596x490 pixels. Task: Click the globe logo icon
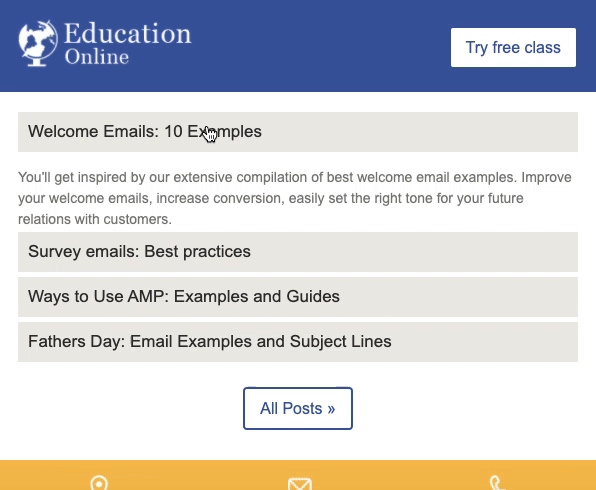click(x=38, y=43)
